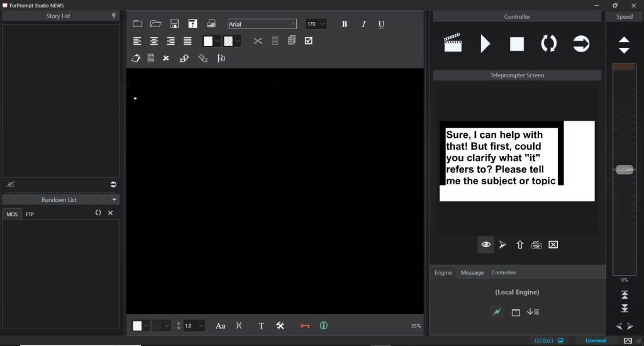This screenshot has height=346, width=644.
Task: Click the red key license icon
Action: pyautogui.click(x=305, y=325)
